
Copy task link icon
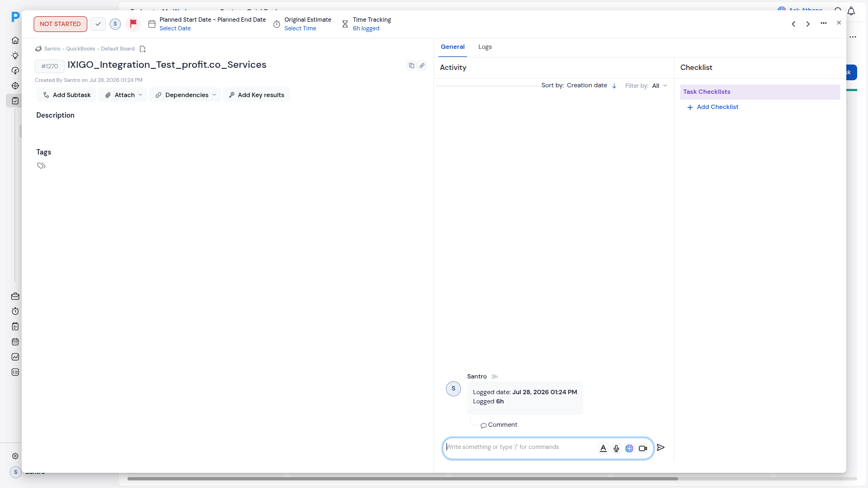click(422, 66)
